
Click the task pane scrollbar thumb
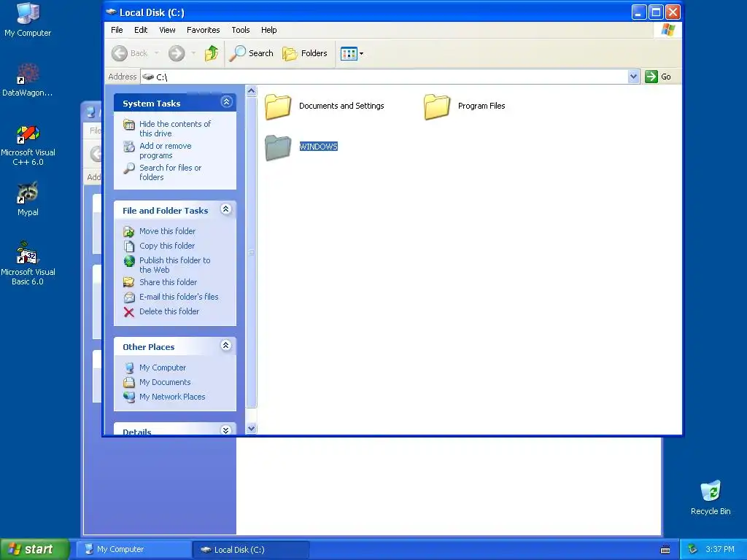(252, 252)
